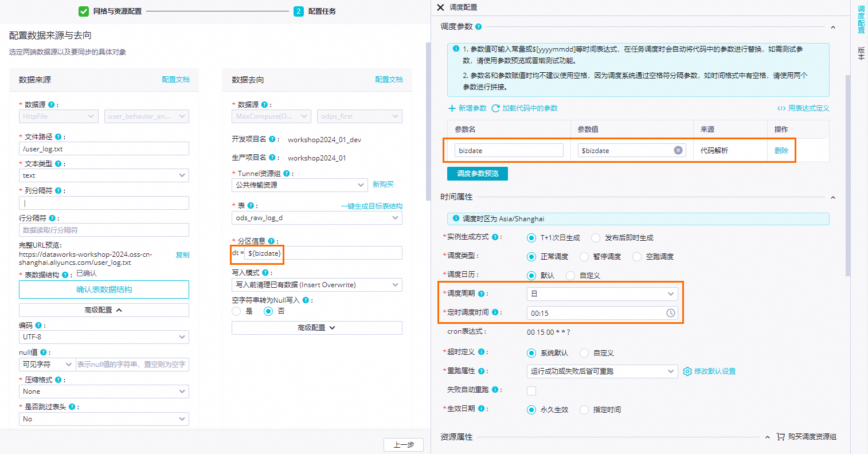Click 复制 link next to URL preview
The height and width of the screenshot is (454, 868).
pos(182,255)
